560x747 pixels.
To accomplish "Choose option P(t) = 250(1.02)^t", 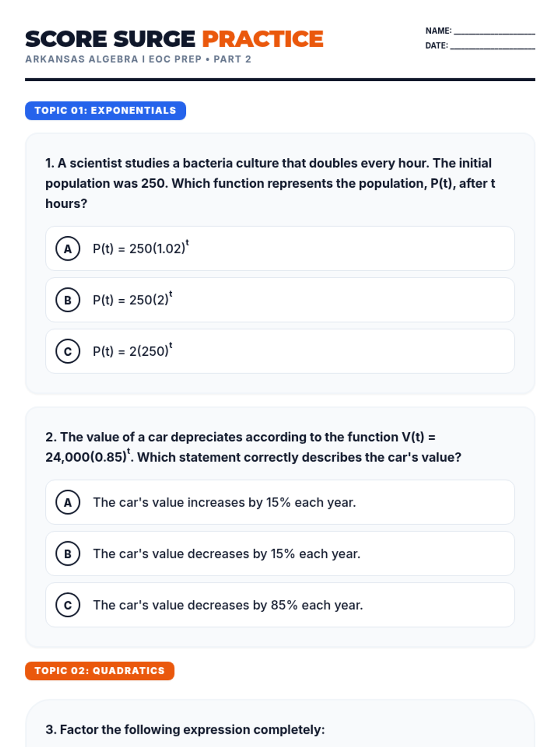I will (x=140, y=248).
